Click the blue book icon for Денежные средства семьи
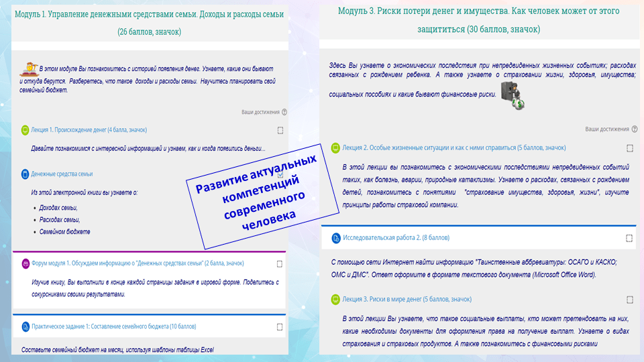Viewport: 644px width, 362px height. (25, 174)
